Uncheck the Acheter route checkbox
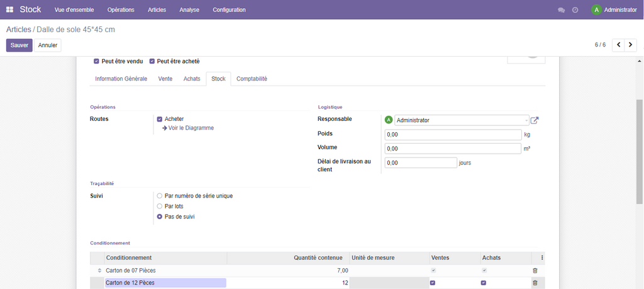644x289 pixels. coord(160,119)
